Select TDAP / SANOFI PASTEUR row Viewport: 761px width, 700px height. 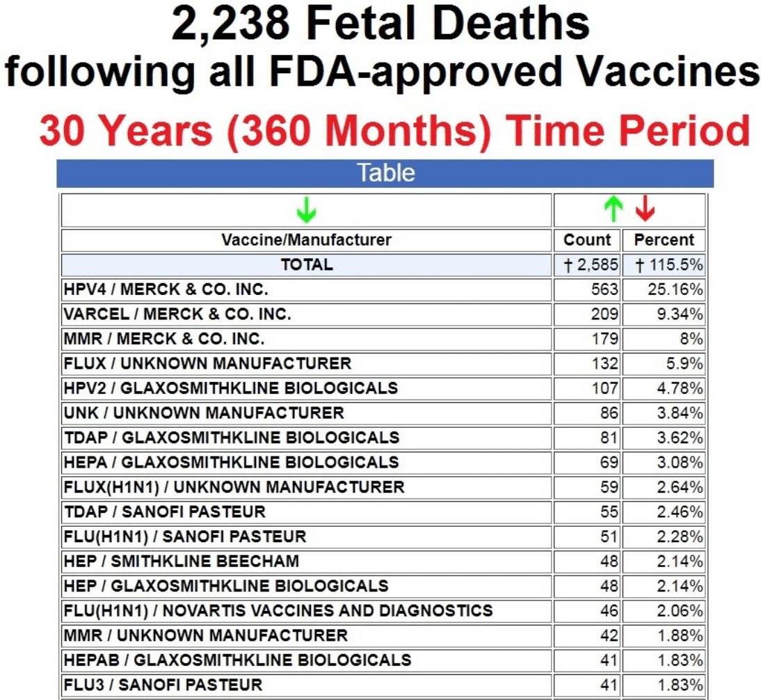point(164,512)
